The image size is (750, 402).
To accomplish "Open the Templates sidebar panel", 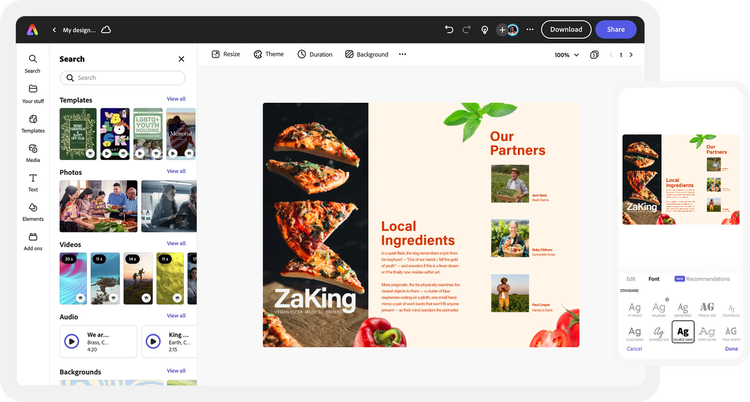I will click(x=33, y=123).
